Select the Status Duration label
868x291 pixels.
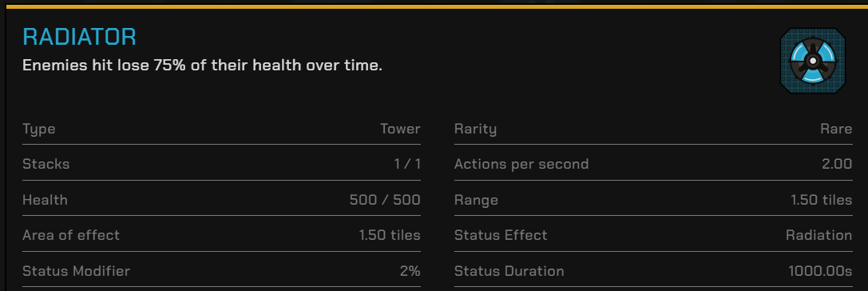coord(509,271)
